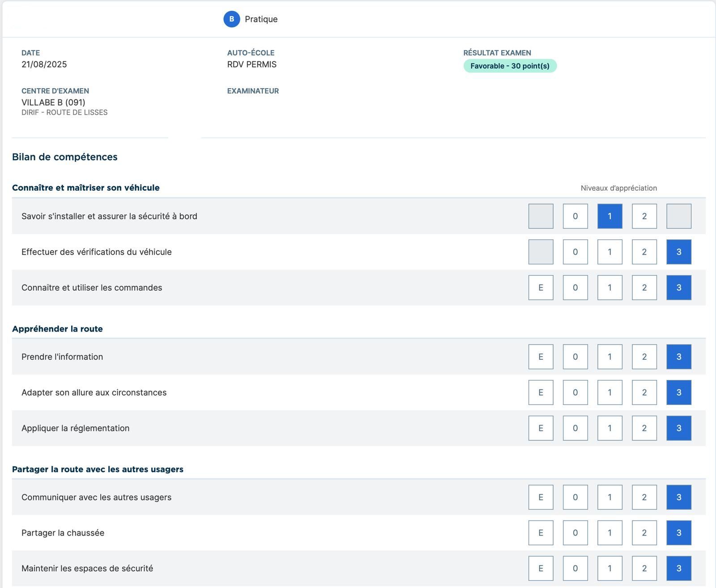Choose level 3 for Effectuer des vérifications

point(678,252)
